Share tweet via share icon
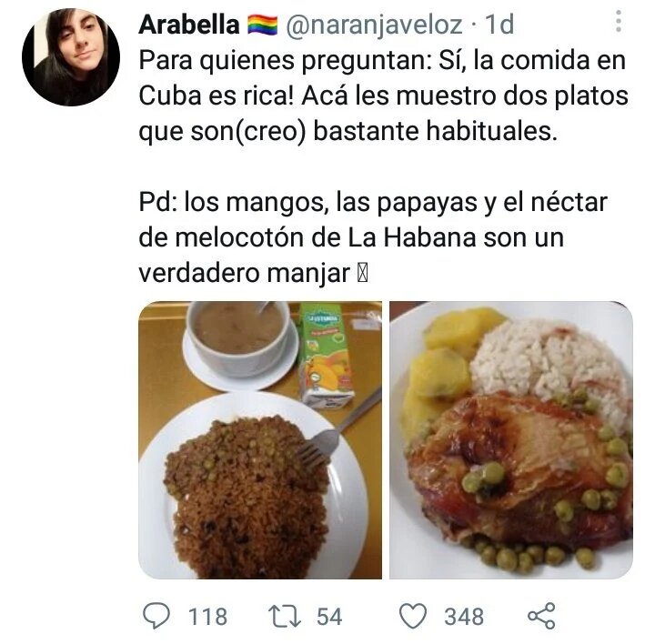 pos(542,616)
